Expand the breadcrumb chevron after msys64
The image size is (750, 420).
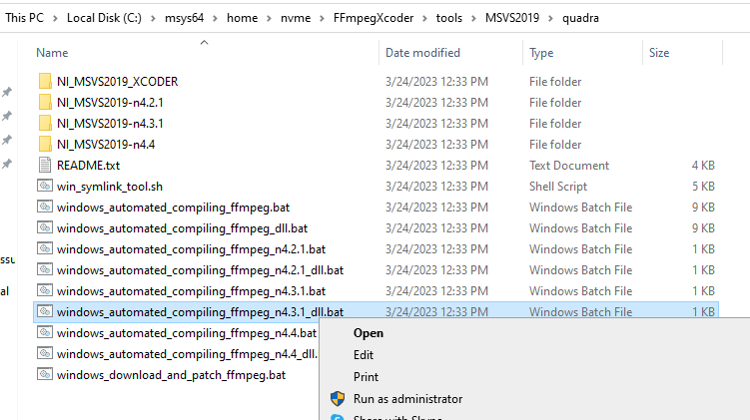click(x=215, y=18)
